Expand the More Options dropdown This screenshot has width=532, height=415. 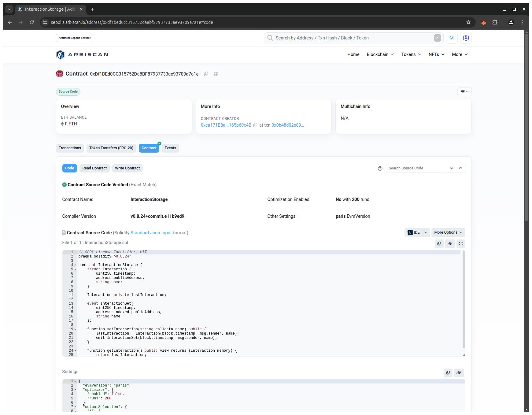coord(448,232)
